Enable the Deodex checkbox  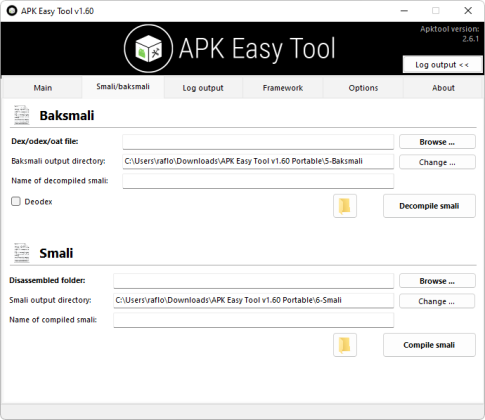(16, 201)
